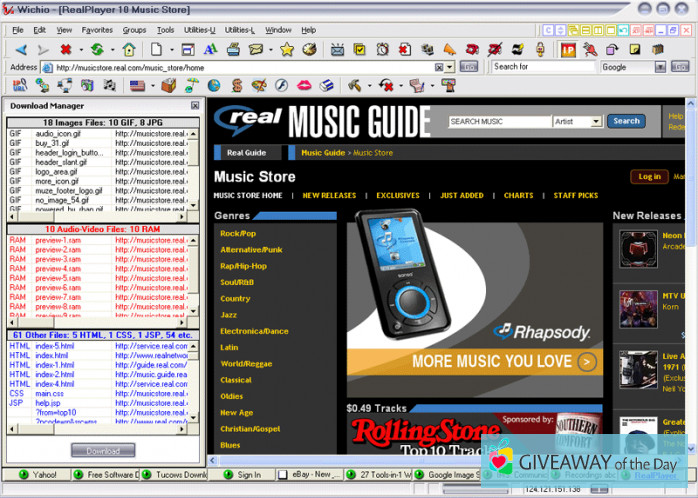The height and width of the screenshot is (498, 698).
Task: Click the Flash toolbar icon
Action: [x=281, y=86]
